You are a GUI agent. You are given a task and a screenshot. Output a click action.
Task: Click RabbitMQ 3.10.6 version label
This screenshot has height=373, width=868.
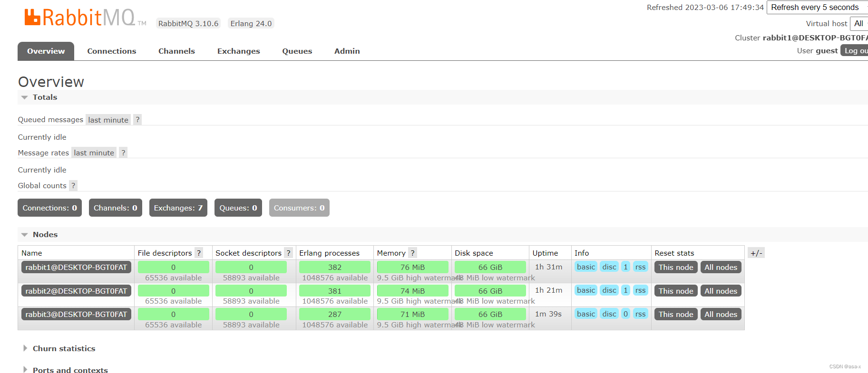188,23
